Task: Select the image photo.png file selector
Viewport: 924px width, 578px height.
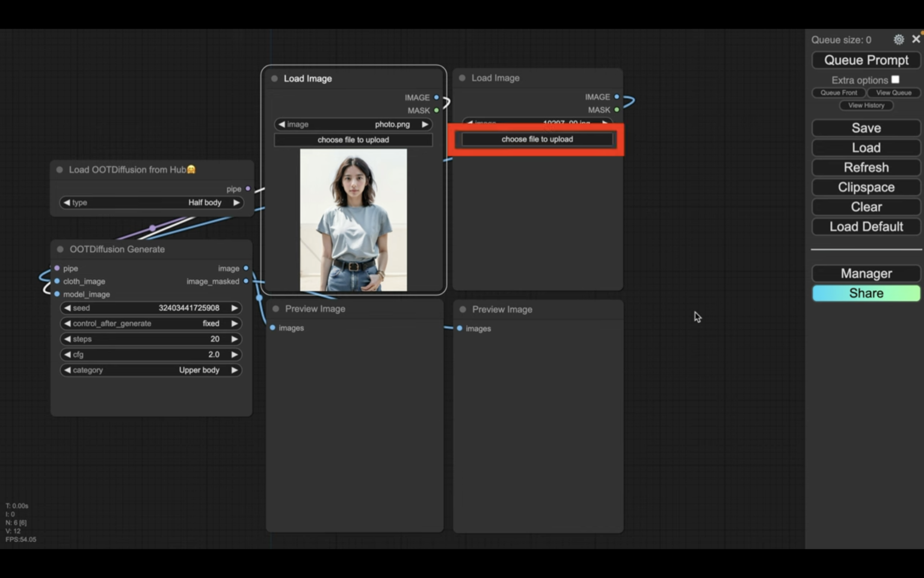Action: [353, 125]
